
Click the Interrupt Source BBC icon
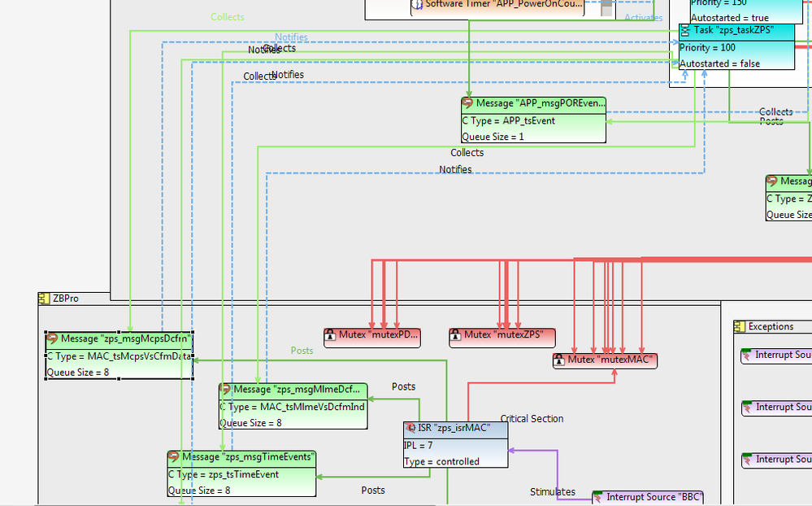[598, 497]
